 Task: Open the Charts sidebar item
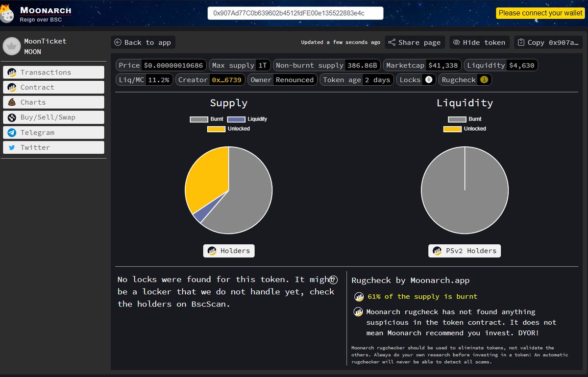[53, 102]
